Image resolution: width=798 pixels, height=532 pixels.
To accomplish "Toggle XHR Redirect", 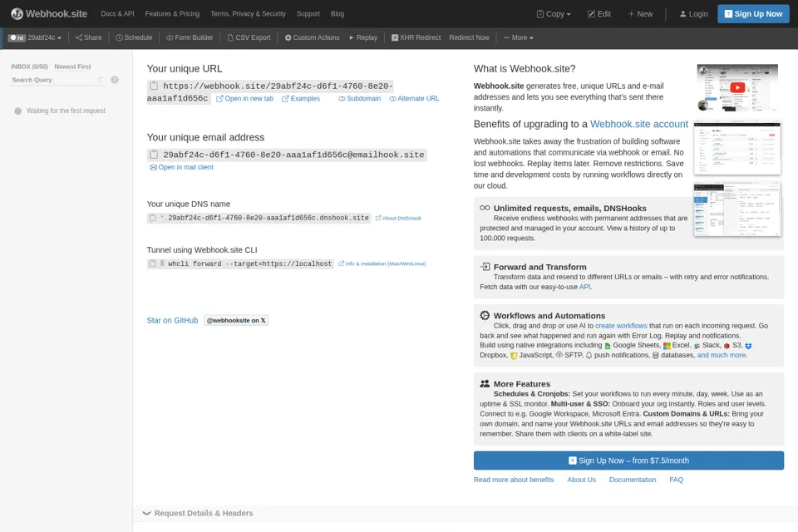I will coord(416,37).
